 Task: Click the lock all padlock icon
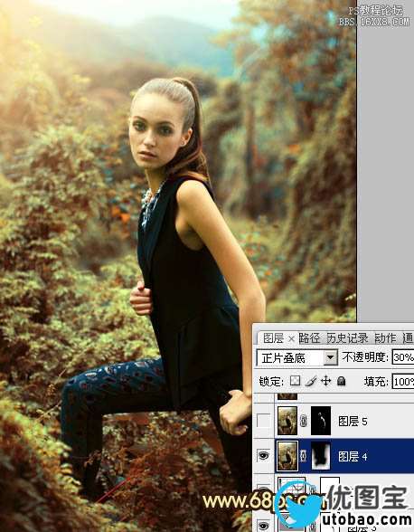tap(342, 381)
